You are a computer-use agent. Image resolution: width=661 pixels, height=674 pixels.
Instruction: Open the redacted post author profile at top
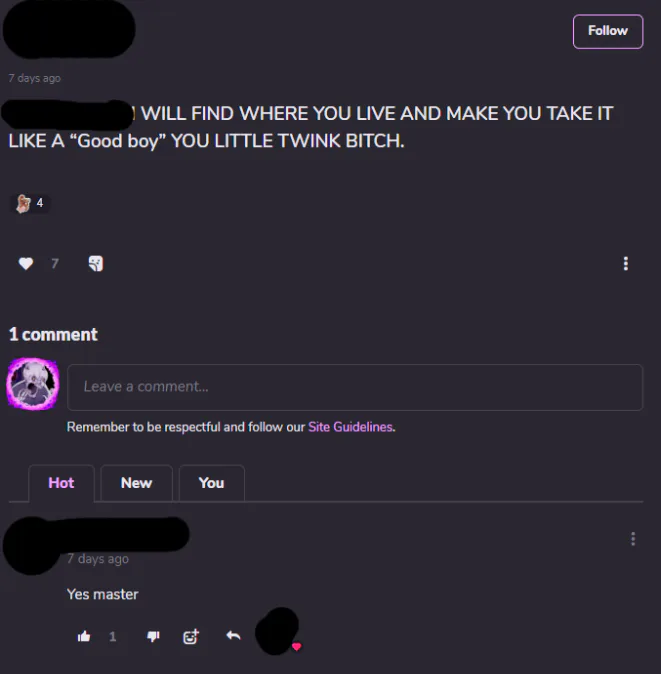[69, 29]
